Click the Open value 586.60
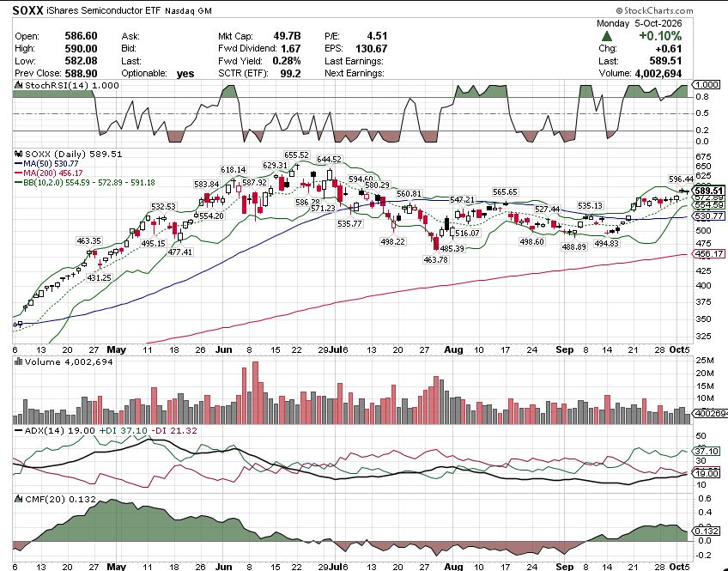This screenshot has height=571, width=728. 81,36
